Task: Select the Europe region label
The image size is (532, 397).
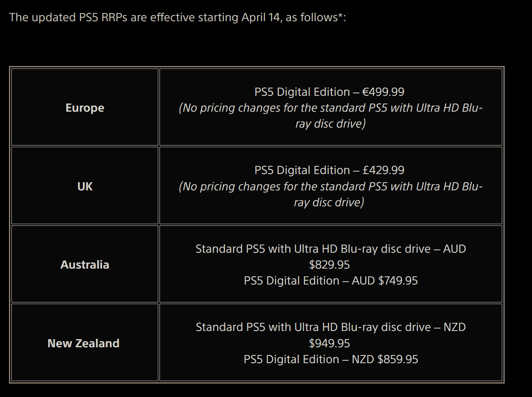Action: (85, 108)
